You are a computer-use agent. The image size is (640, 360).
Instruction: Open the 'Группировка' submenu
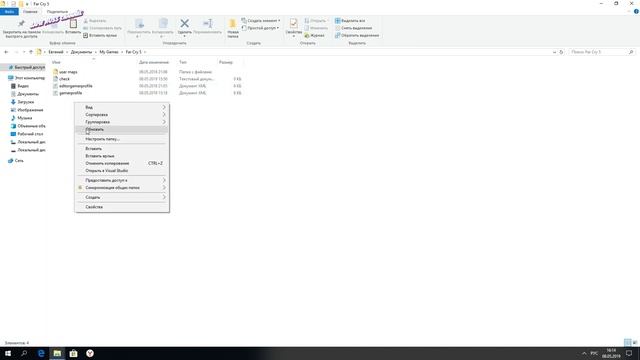pyautogui.click(x=122, y=122)
